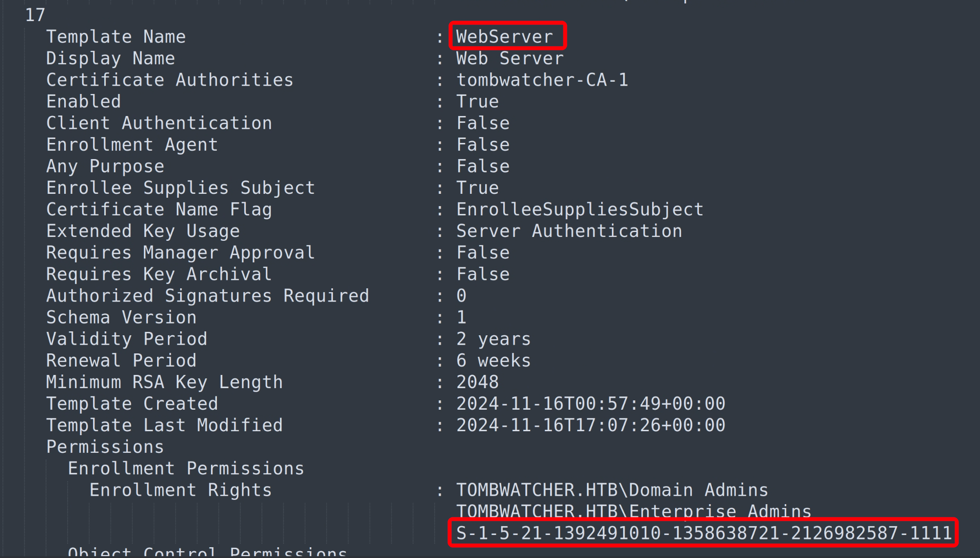Screen dimensions: 980x558
Task: Click the 6 weeks renewal period value
Action: tap(493, 361)
